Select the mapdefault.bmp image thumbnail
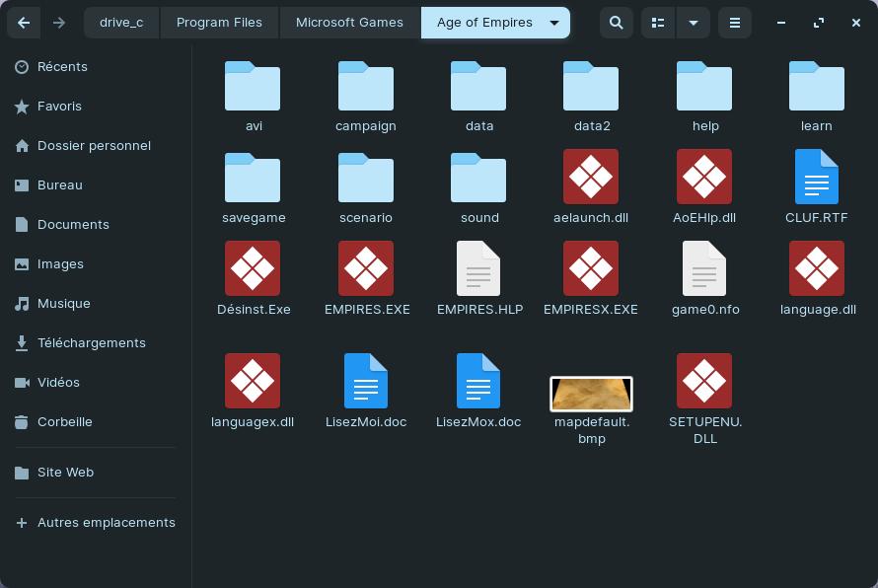The height and width of the screenshot is (588, 878). (591, 394)
